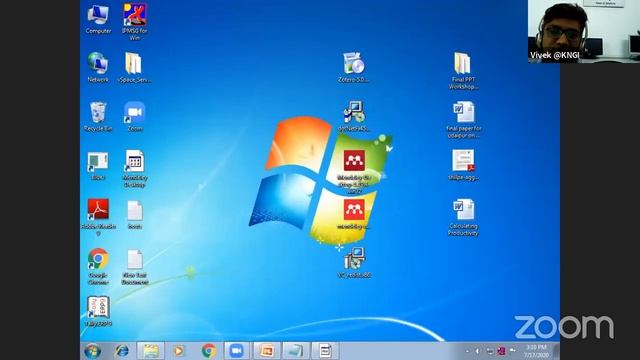Launch Internet Explorer from taskbar
The image size is (640, 360).
tap(121, 351)
